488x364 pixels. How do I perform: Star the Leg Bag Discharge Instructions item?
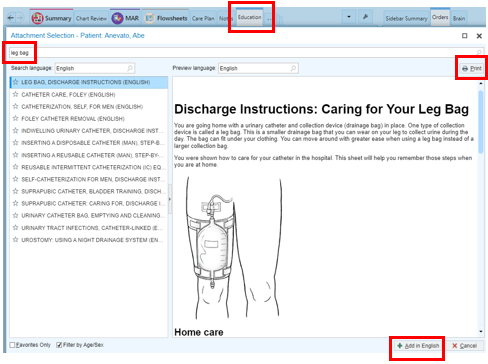point(15,82)
